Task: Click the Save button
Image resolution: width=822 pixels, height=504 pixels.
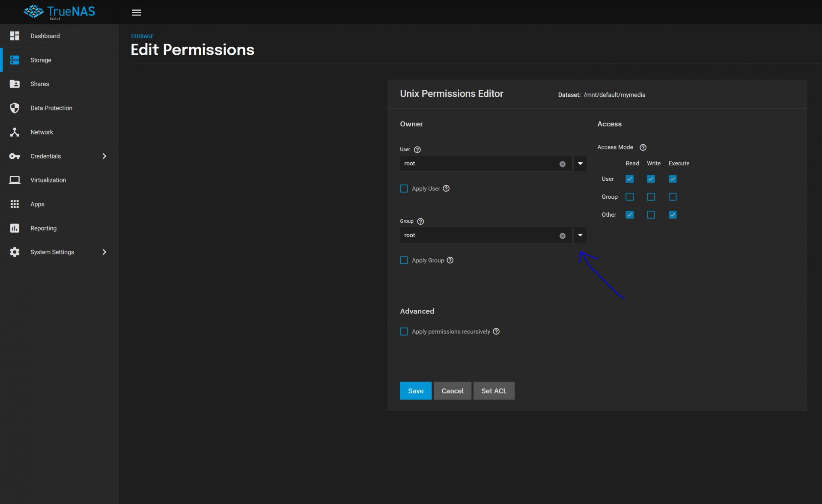Action: pos(415,391)
